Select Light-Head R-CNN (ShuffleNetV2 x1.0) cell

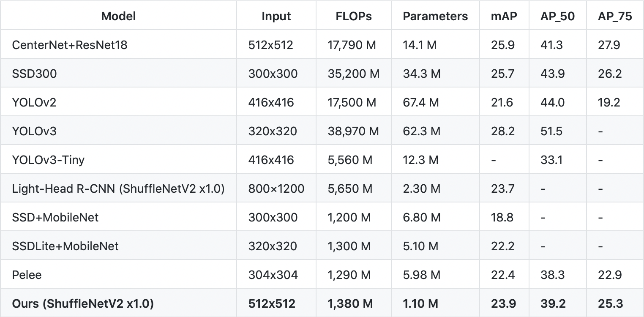click(x=118, y=189)
